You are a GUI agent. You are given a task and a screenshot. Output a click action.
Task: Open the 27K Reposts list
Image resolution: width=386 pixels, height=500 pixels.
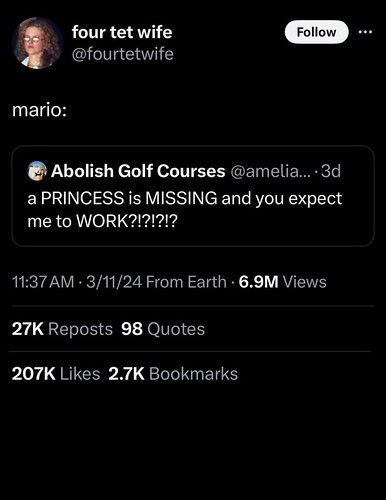point(62,329)
